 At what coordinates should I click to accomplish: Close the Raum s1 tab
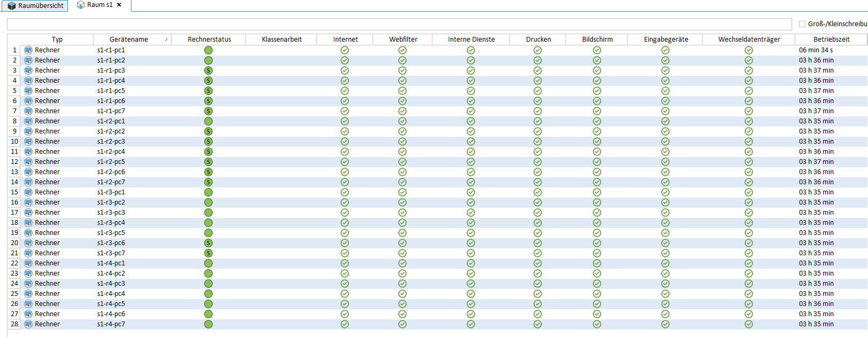click(119, 5)
